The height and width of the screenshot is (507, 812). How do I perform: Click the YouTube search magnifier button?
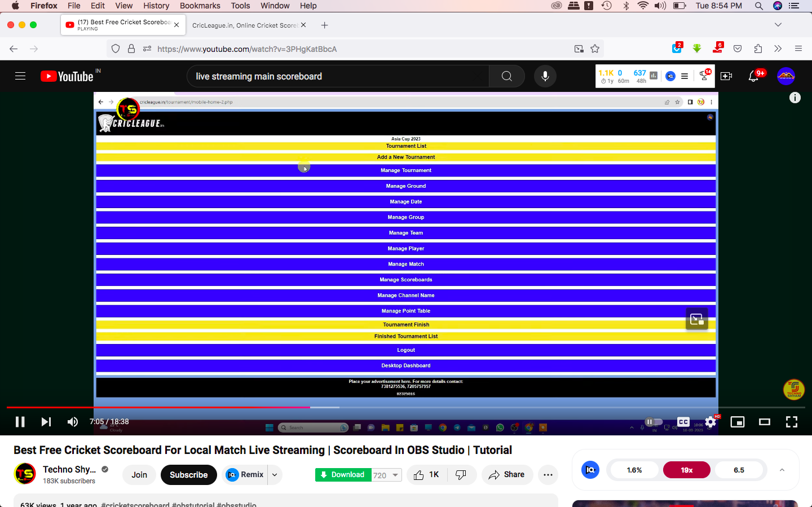pos(506,76)
